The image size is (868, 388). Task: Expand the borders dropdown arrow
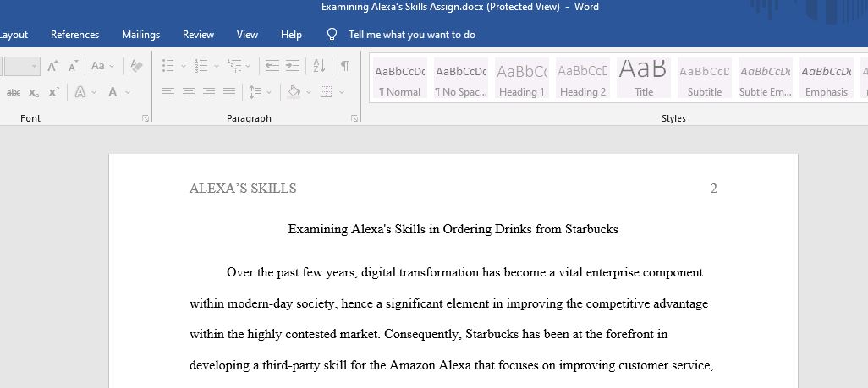coord(341,92)
